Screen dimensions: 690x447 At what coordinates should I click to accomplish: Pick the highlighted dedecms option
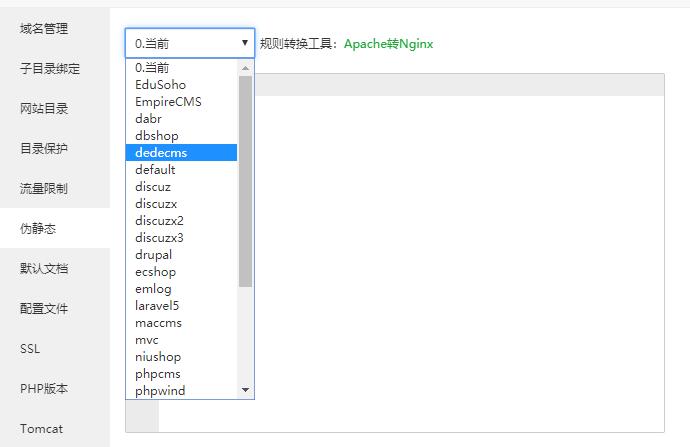pos(181,153)
